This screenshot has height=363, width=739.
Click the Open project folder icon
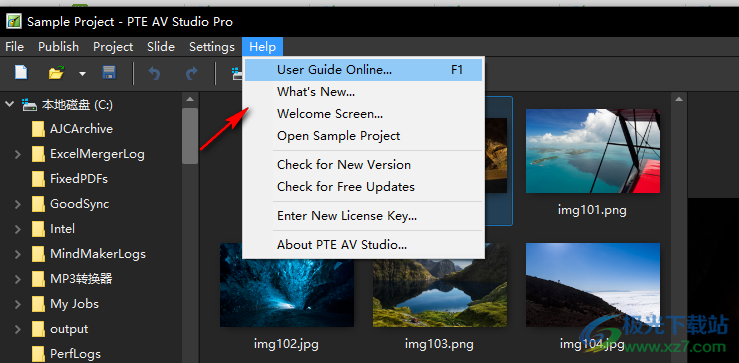(x=56, y=73)
